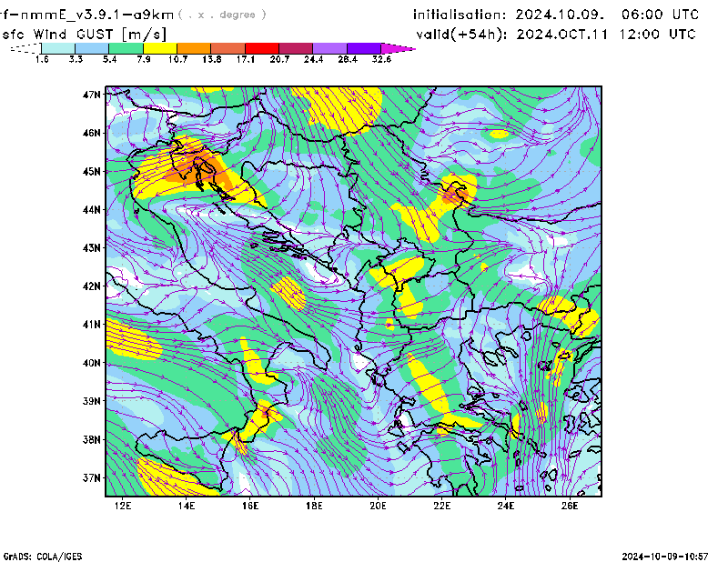Click the crimson legend swatch after 20.7
Viewport: 728px width, 562px height.
point(296,48)
